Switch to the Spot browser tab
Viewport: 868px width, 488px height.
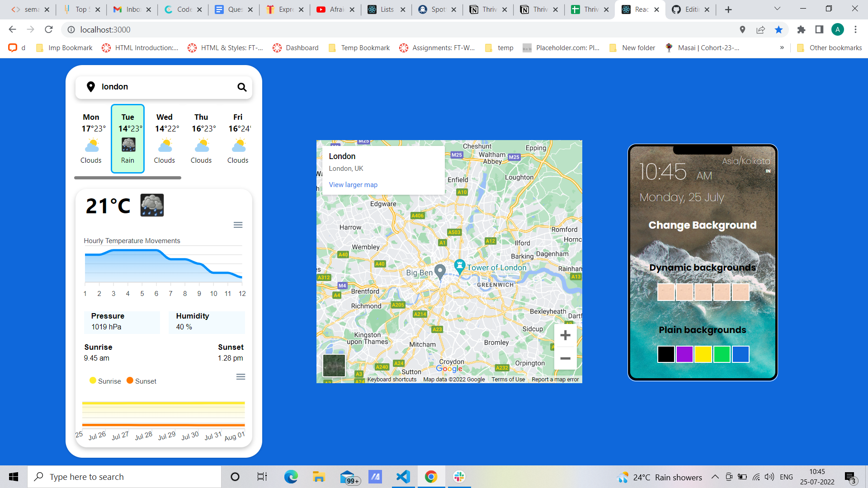(x=437, y=9)
